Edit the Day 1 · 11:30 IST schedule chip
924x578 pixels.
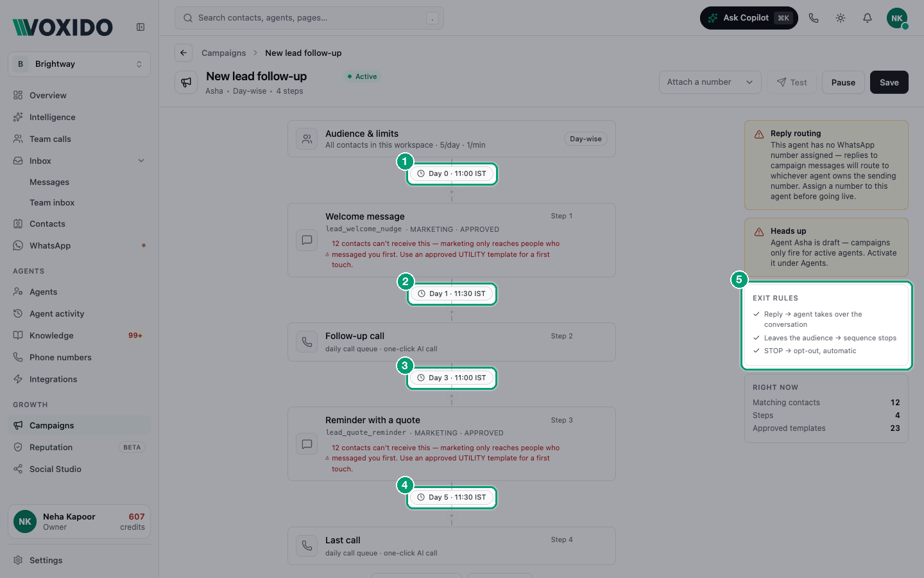click(x=452, y=293)
